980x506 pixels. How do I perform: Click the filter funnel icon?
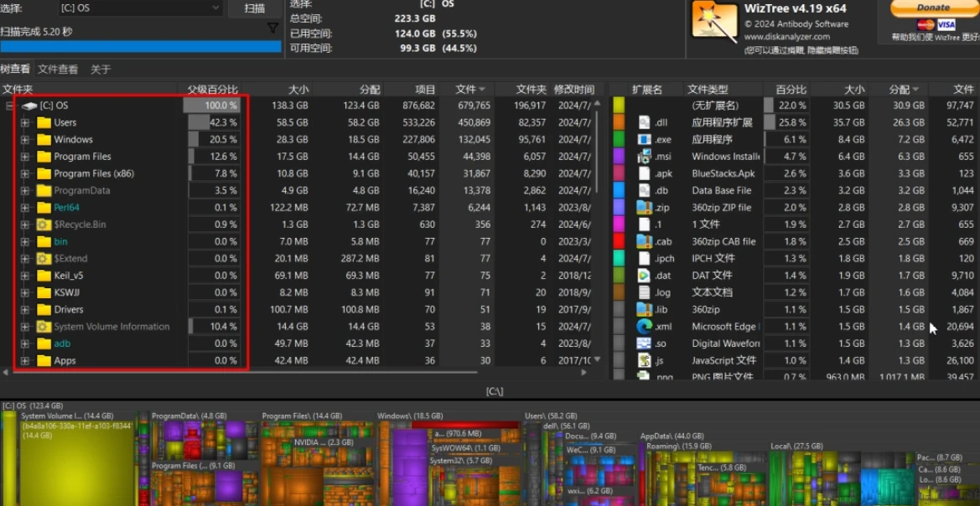tap(272, 28)
